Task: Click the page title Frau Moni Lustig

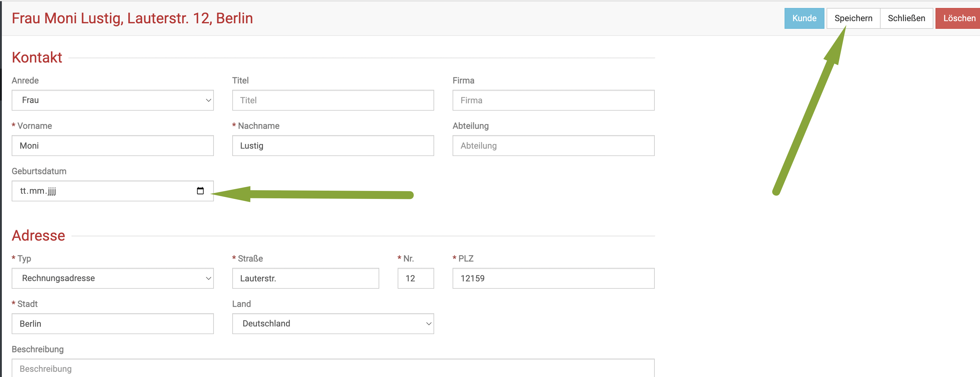Action: pos(132,18)
